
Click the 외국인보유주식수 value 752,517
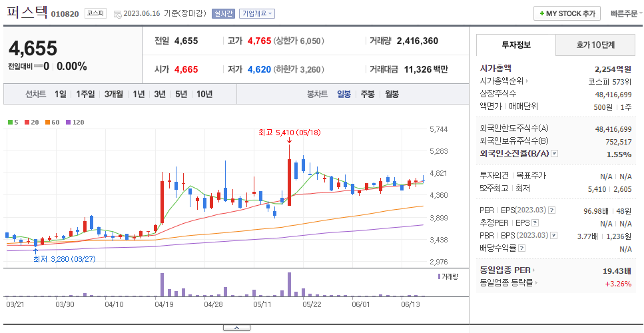pos(618,142)
